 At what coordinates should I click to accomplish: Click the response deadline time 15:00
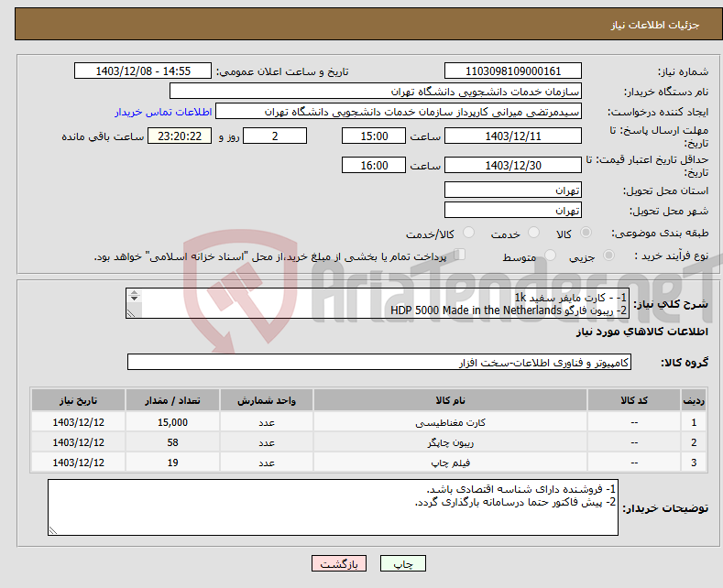[x=374, y=136]
